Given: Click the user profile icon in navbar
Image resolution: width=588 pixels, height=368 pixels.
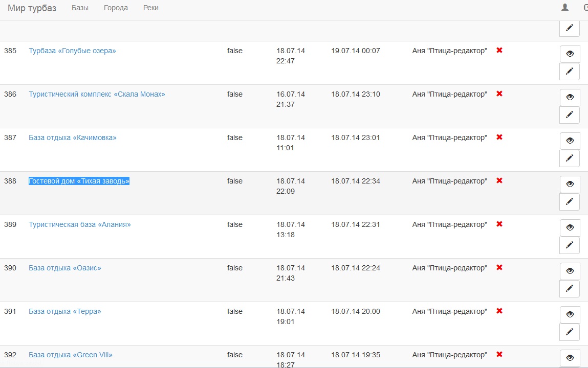Looking at the screenshot, I should tap(565, 8).
